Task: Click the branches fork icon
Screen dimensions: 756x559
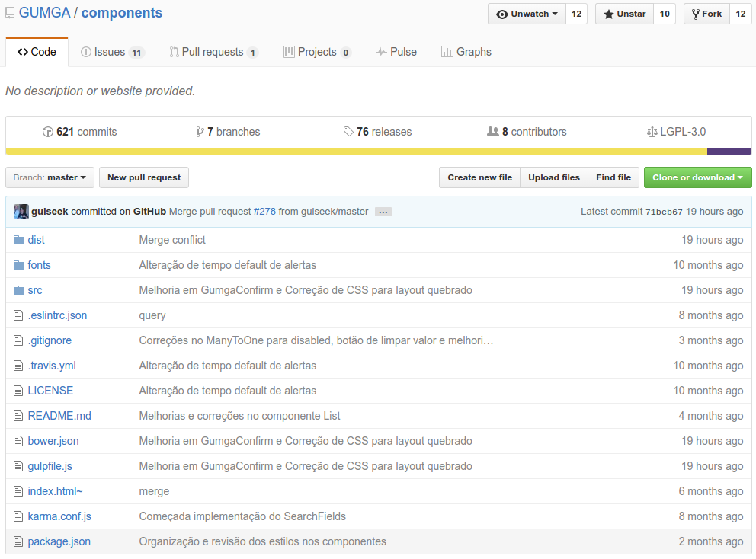Action: [200, 132]
